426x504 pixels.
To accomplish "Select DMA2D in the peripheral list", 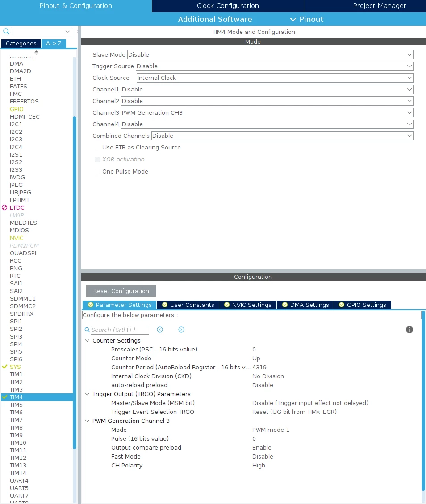I will [20, 71].
